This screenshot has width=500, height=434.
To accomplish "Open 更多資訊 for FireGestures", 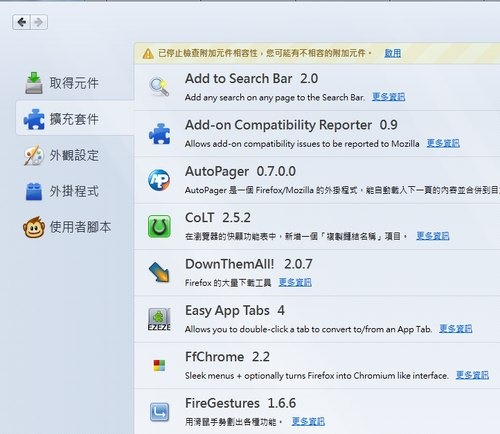I will (308, 421).
